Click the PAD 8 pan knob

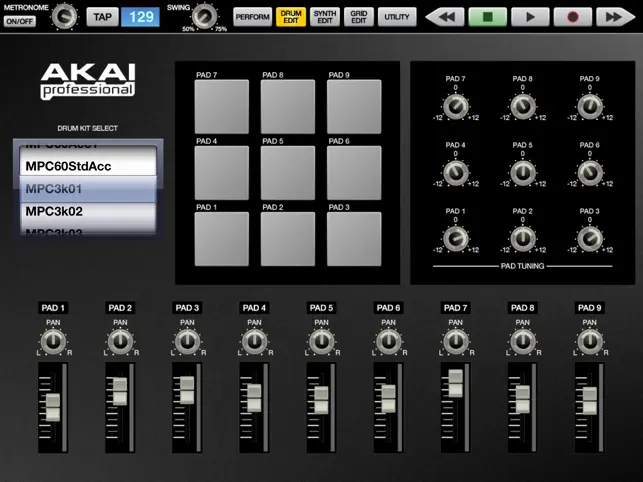[x=522, y=342]
